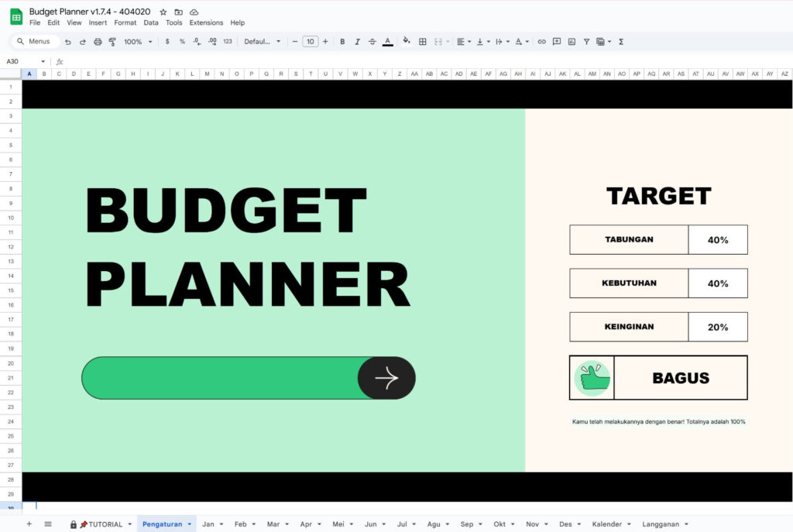Open the fill color picker
Image resolution: width=793 pixels, height=532 pixels.
[406, 42]
